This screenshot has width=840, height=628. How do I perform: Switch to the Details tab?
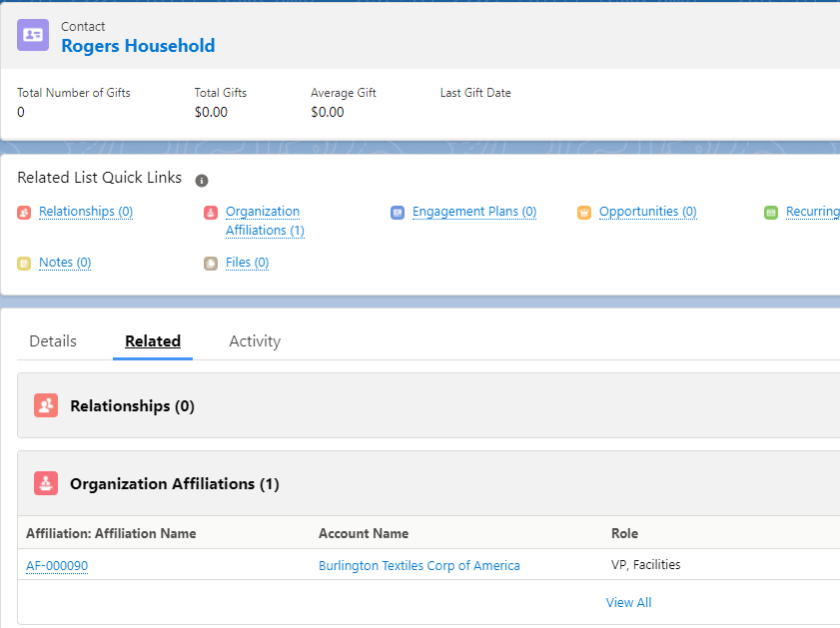tap(53, 341)
